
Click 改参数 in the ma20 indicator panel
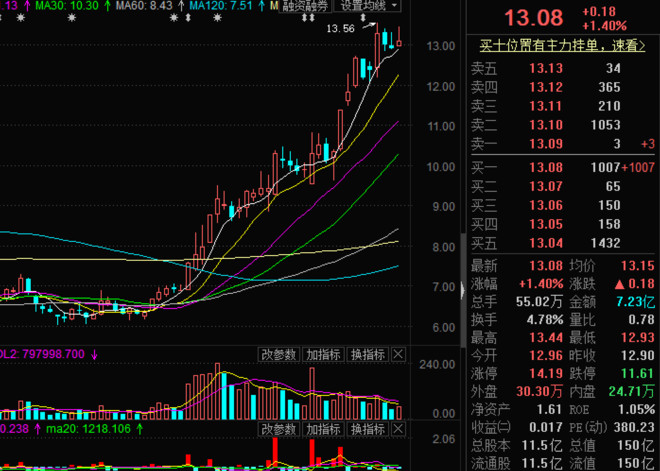279,429
